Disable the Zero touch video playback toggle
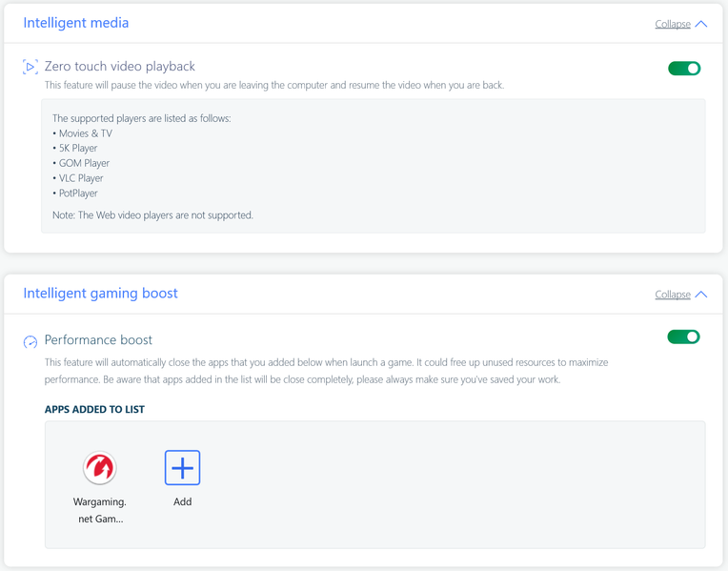728x571 pixels. [x=683, y=68]
